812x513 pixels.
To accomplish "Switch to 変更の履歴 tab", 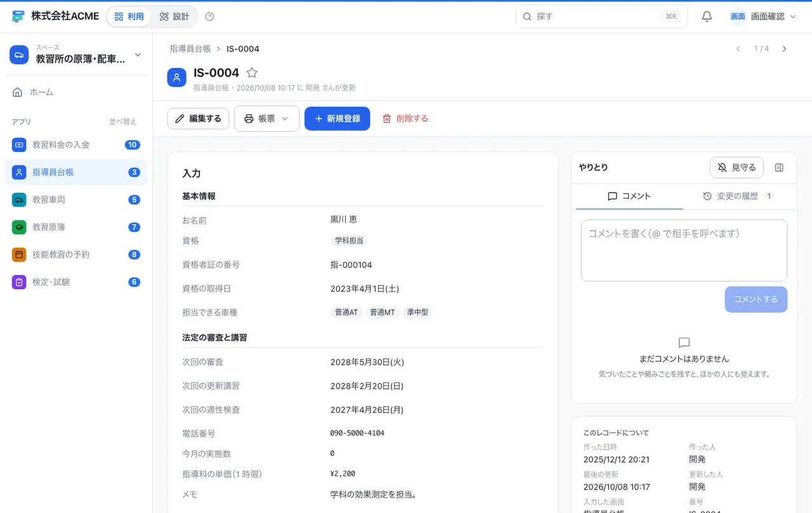I will pyautogui.click(x=738, y=196).
